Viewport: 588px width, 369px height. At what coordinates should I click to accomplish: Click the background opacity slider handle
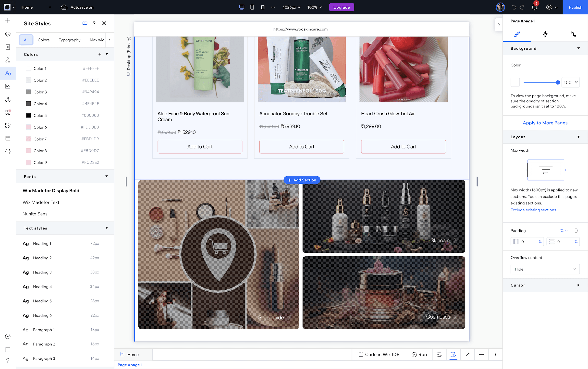click(558, 83)
